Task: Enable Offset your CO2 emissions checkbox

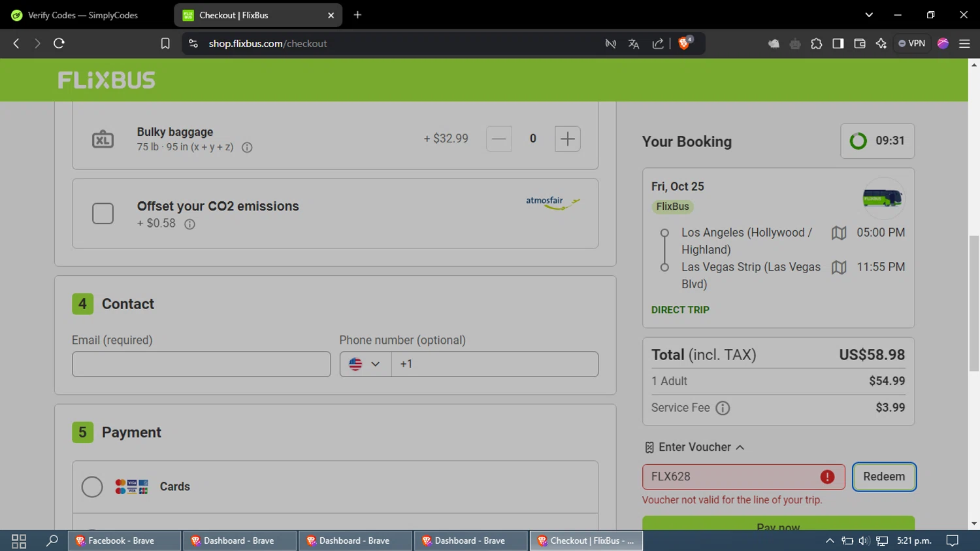Action: tap(103, 214)
